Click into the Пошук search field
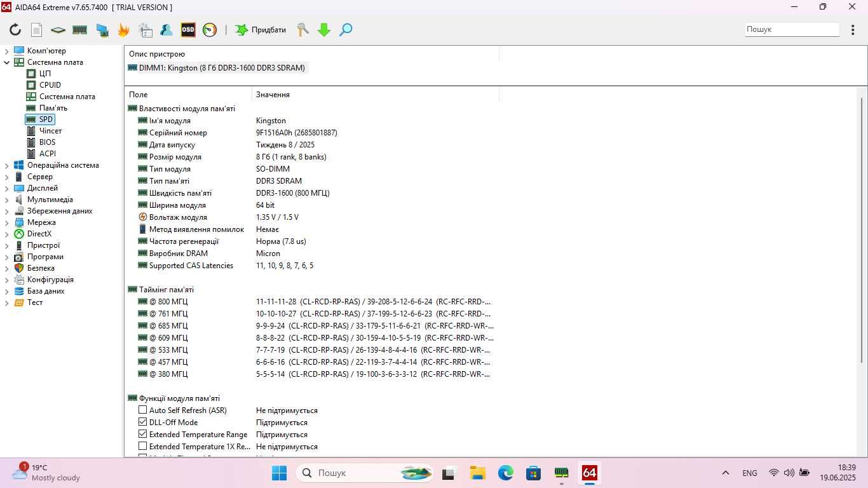 (x=792, y=29)
